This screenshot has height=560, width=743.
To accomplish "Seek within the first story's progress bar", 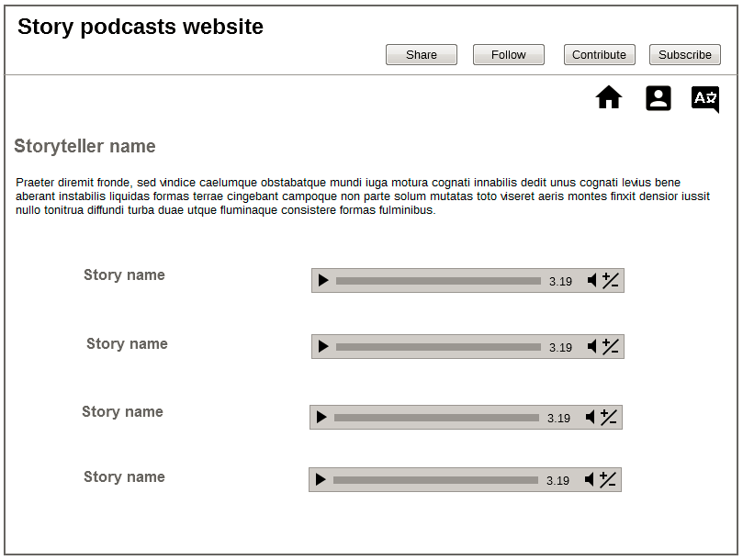I will [x=438, y=281].
